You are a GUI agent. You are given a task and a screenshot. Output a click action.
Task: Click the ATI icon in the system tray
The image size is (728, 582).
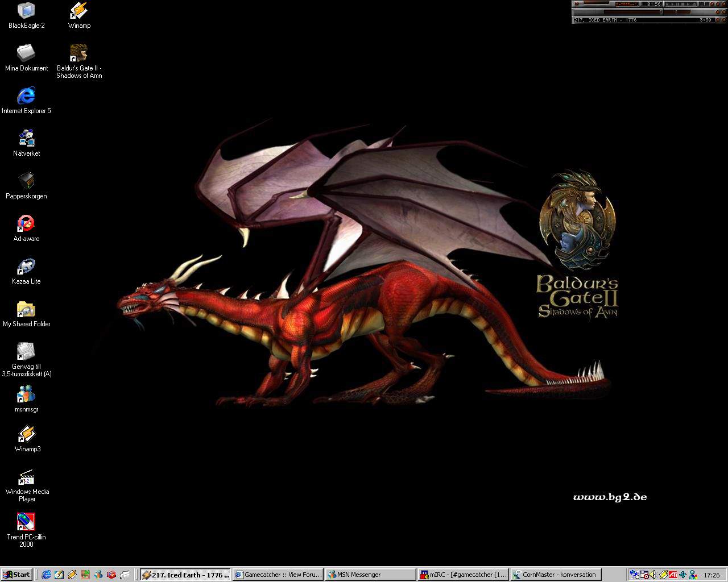point(673,575)
